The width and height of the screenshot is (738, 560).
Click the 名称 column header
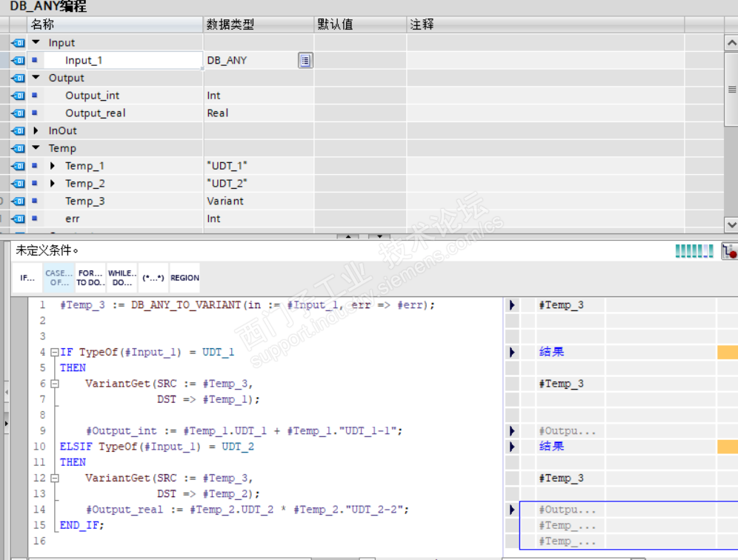[x=116, y=24]
